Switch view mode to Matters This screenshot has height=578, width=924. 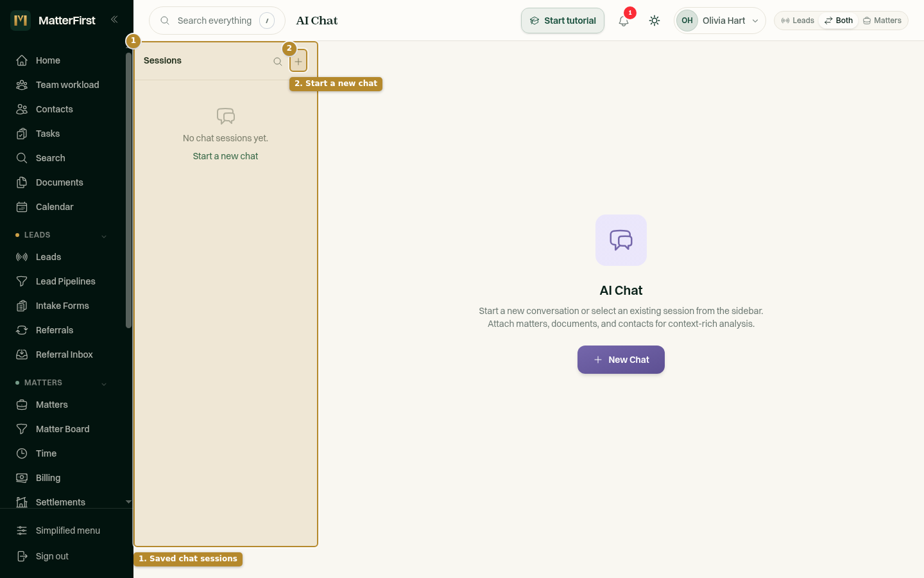coord(882,21)
